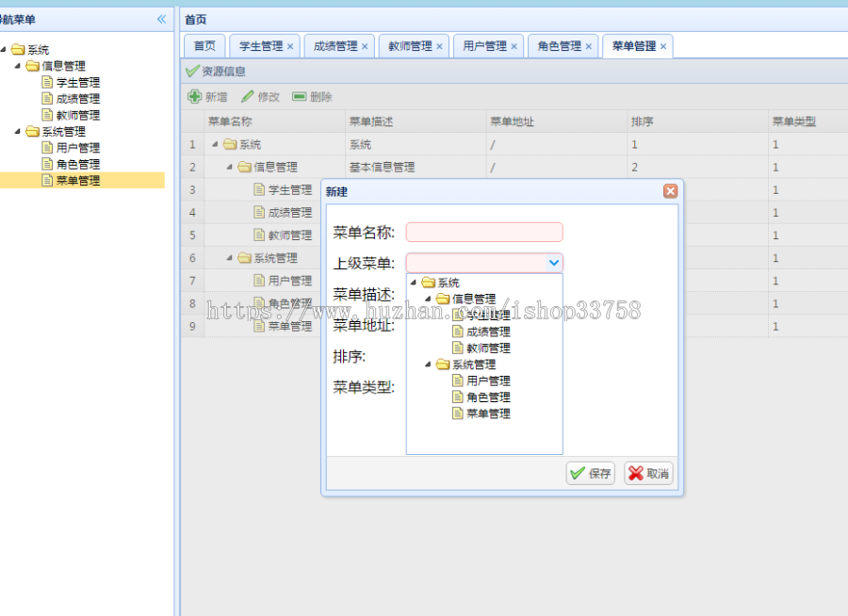This screenshot has width=848, height=616.
Task: Click 修改 edit button in toolbar
Action: (261, 97)
